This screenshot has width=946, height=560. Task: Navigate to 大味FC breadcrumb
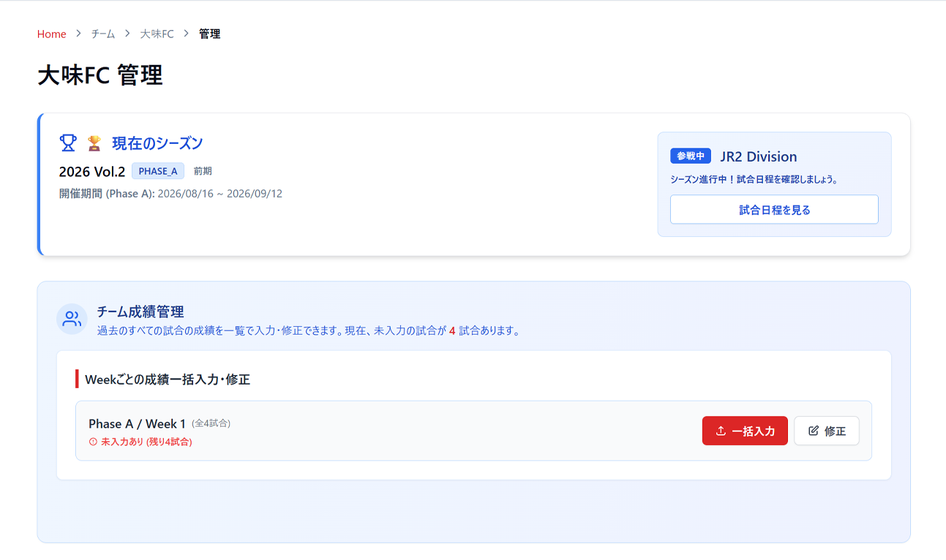(157, 34)
